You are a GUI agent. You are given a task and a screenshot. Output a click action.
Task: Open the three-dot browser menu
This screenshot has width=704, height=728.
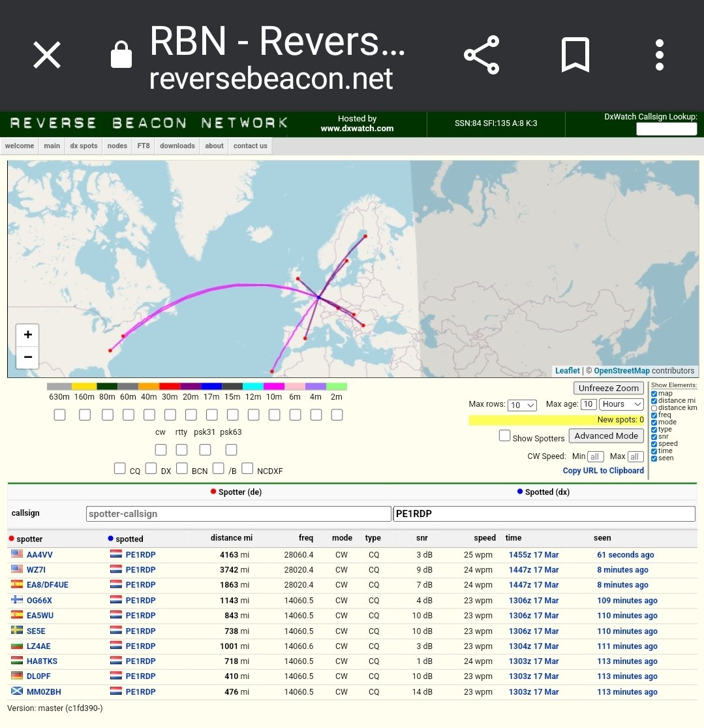pyautogui.click(x=660, y=55)
